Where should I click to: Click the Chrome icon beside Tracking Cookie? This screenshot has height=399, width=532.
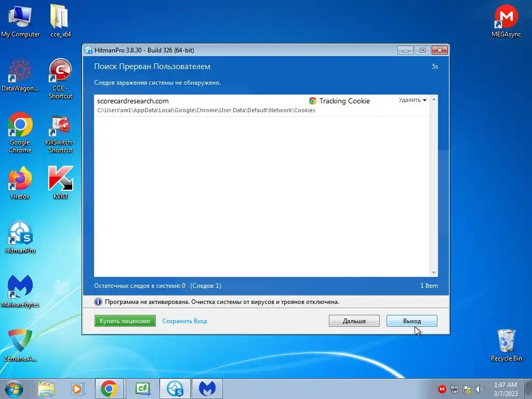pyautogui.click(x=312, y=101)
